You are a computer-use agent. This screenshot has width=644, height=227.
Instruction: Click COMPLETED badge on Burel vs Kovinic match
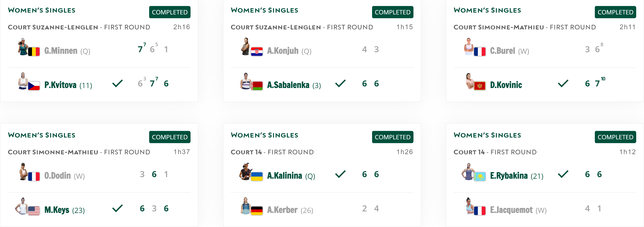[x=615, y=12]
